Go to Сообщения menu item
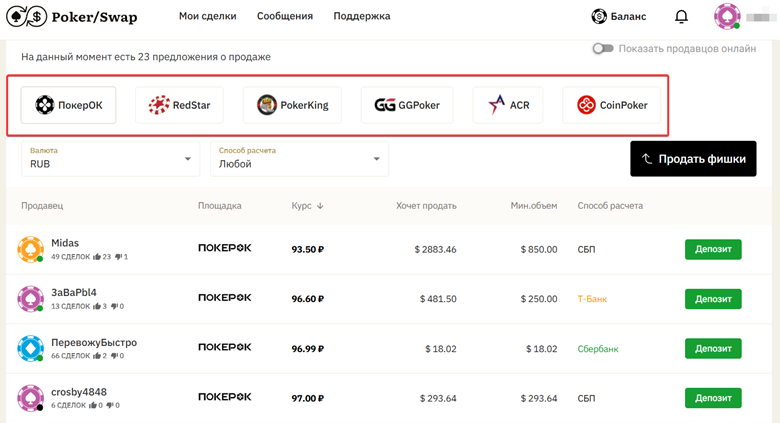Screen dimensions: 780x423 285,17
